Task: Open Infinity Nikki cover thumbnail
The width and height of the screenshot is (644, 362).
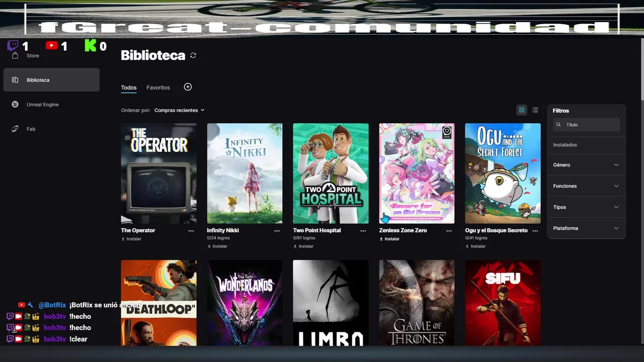Action: 245,173
